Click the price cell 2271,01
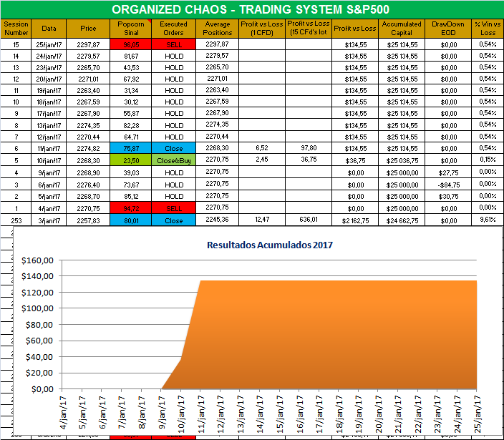504x440 pixels. pos(88,79)
